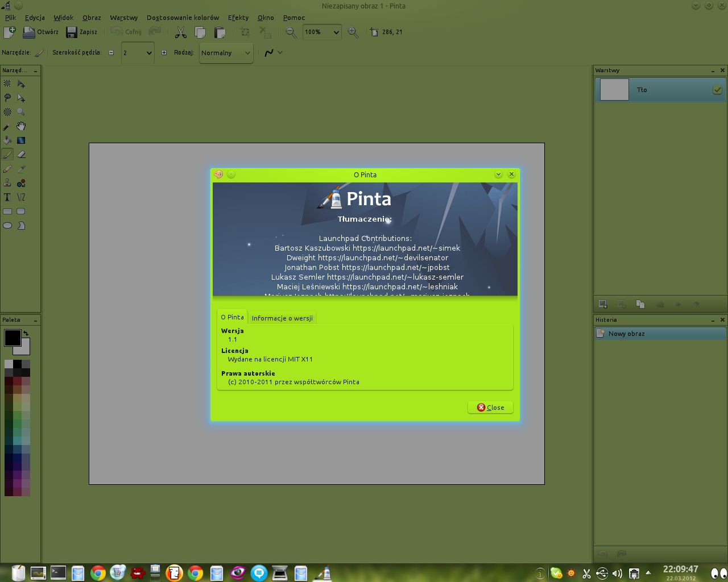Click the Cut scissors toolbar icon
The width and height of the screenshot is (728, 582).
[x=181, y=32]
